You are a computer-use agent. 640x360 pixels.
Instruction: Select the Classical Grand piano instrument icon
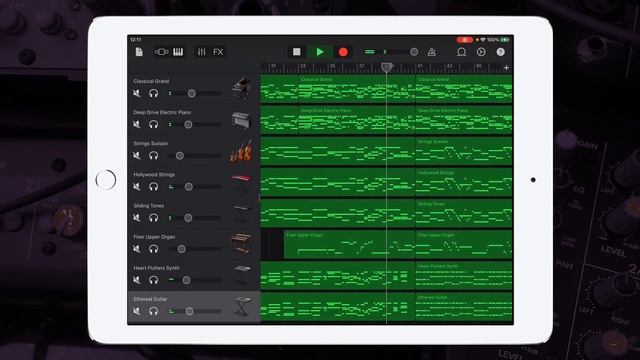[x=241, y=88]
